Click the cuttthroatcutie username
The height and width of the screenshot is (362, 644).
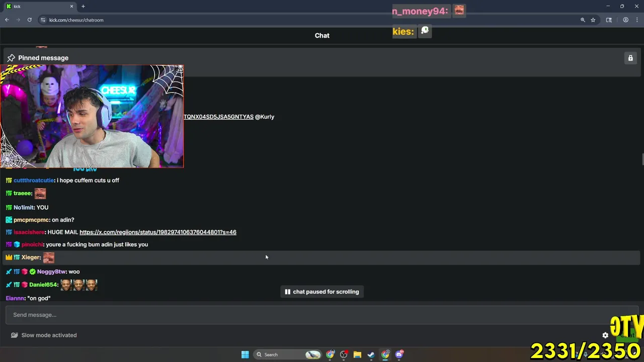point(34,180)
